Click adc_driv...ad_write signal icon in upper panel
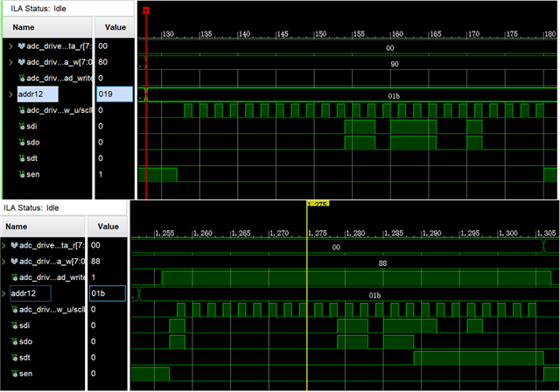 pyautogui.click(x=22, y=78)
